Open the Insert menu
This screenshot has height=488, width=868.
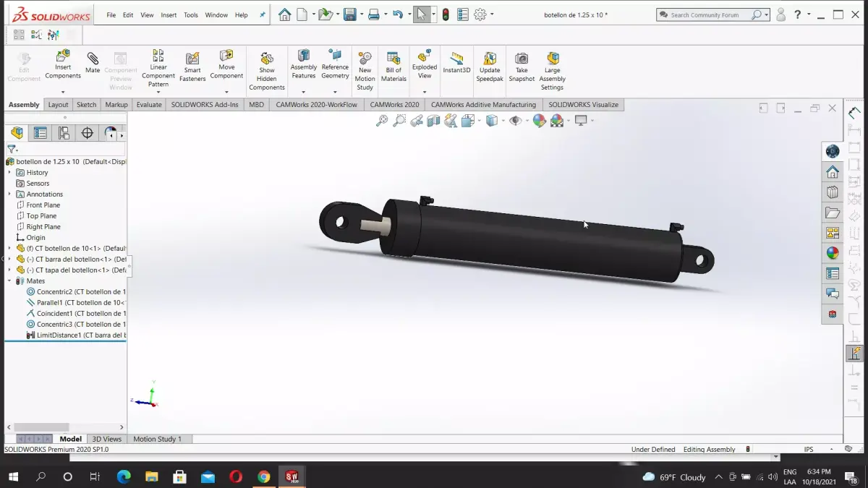point(169,14)
